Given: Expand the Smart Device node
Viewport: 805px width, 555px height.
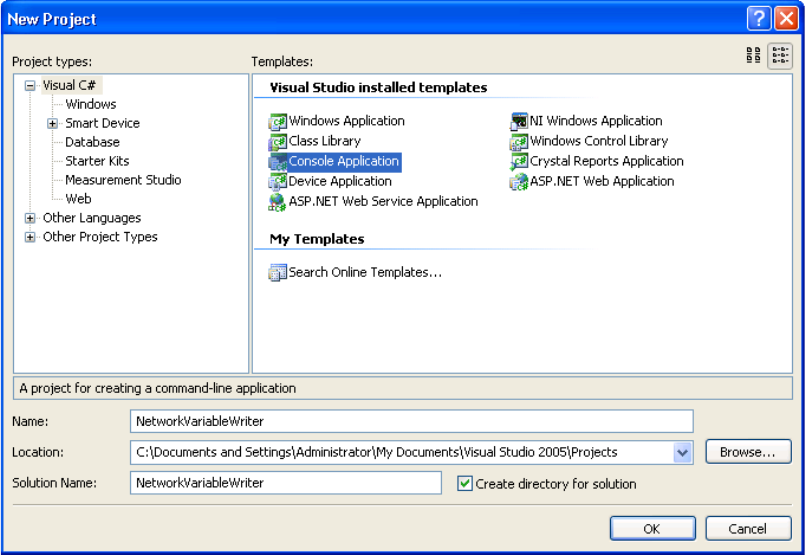Looking at the screenshot, I should (x=52, y=124).
